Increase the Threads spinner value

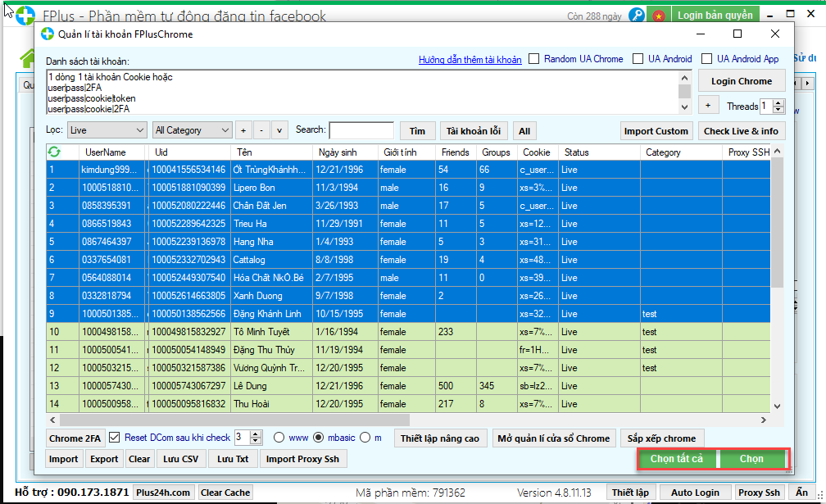pos(778,102)
